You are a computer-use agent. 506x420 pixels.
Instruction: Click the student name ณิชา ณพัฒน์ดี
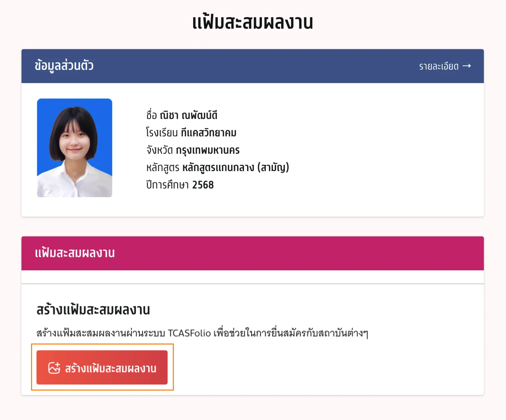click(x=189, y=115)
